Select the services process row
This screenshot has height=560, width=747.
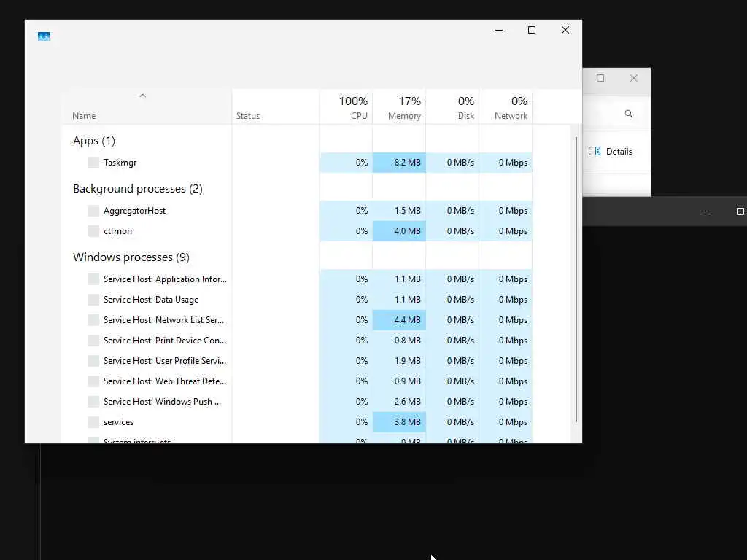[x=298, y=422]
